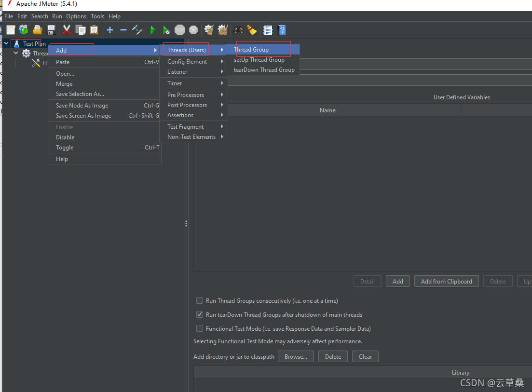
Task: Click the Shutdown test icon
Action: point(193,30)
